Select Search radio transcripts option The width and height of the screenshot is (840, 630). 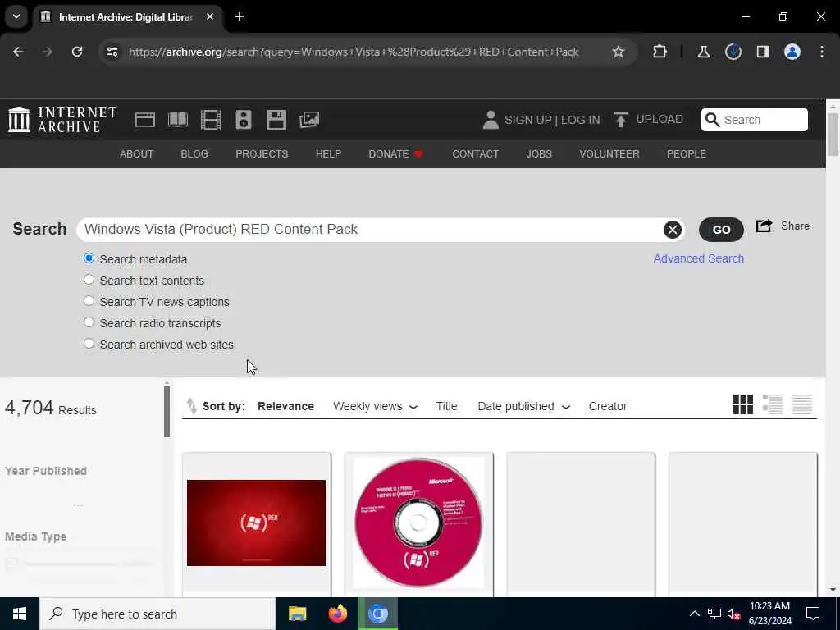(x=89, y=322)
